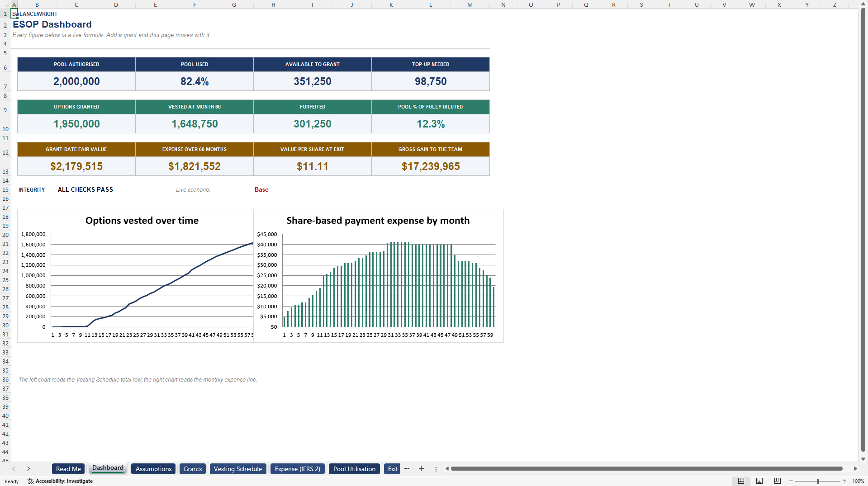
Task: Click the vertical scrollbar thumb
Action: (863, 229)
